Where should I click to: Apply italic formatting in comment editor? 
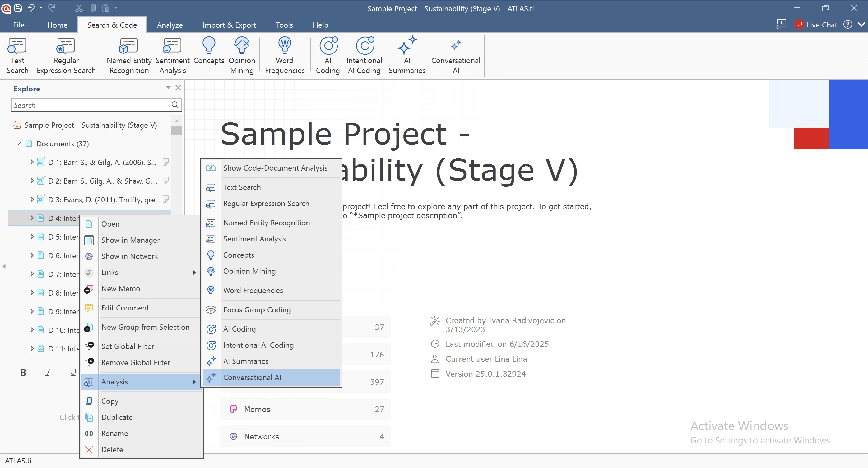[48, 372]
